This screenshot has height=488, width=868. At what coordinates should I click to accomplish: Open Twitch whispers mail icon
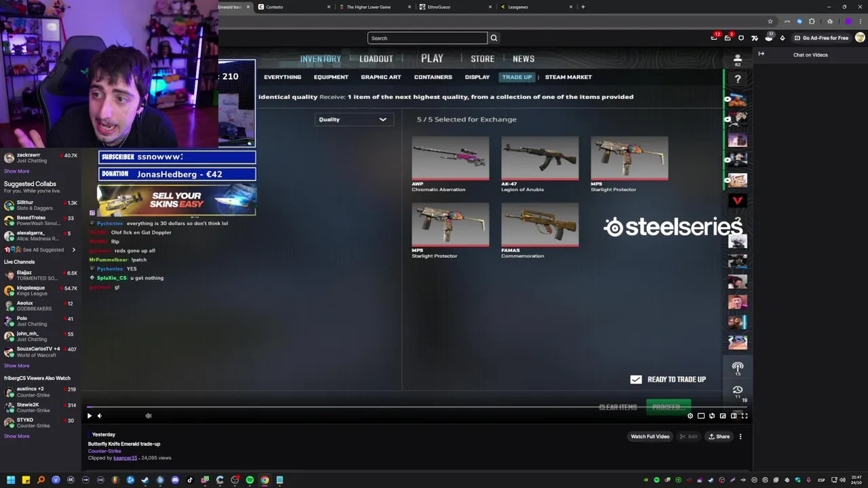pos(728,38)
